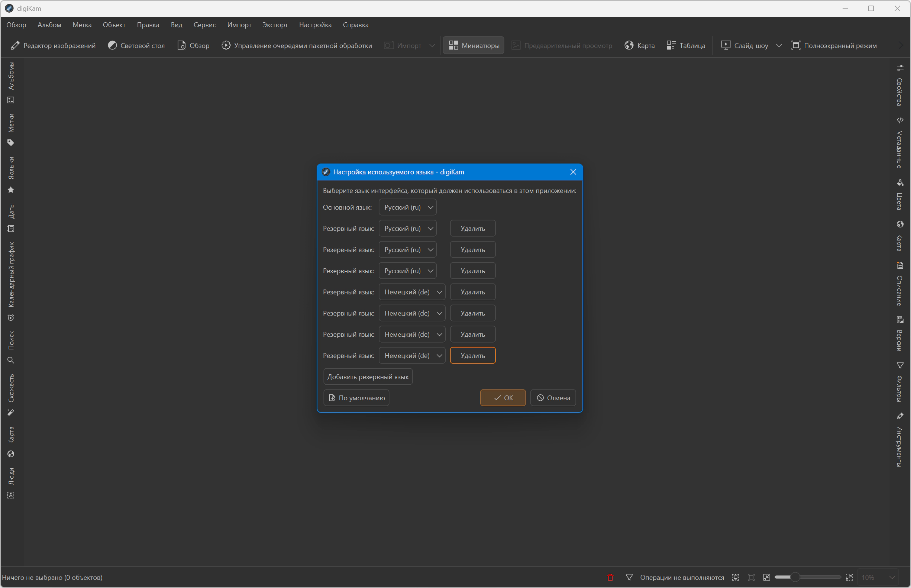Open the Light Table (Световой стол)

tap(136, 45)
